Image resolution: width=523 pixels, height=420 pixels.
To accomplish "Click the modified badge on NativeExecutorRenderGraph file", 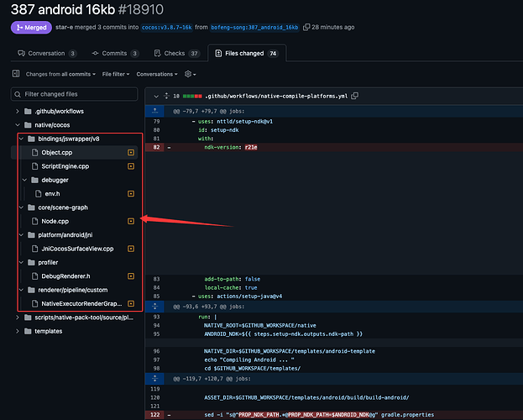I will coord(131,303).
